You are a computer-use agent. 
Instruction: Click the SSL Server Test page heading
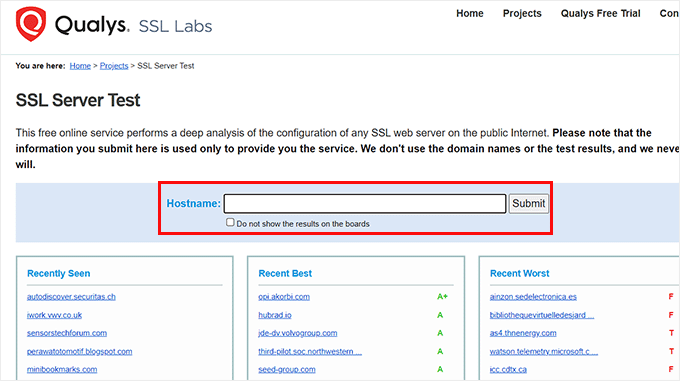click(78, 100)
